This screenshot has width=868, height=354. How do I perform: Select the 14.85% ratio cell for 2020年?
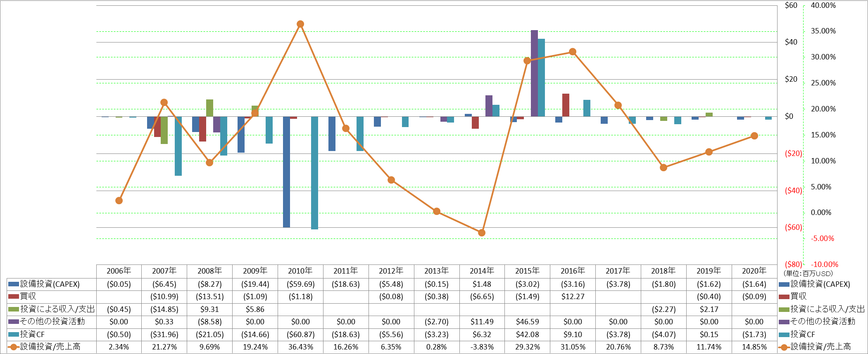[754, 347]
